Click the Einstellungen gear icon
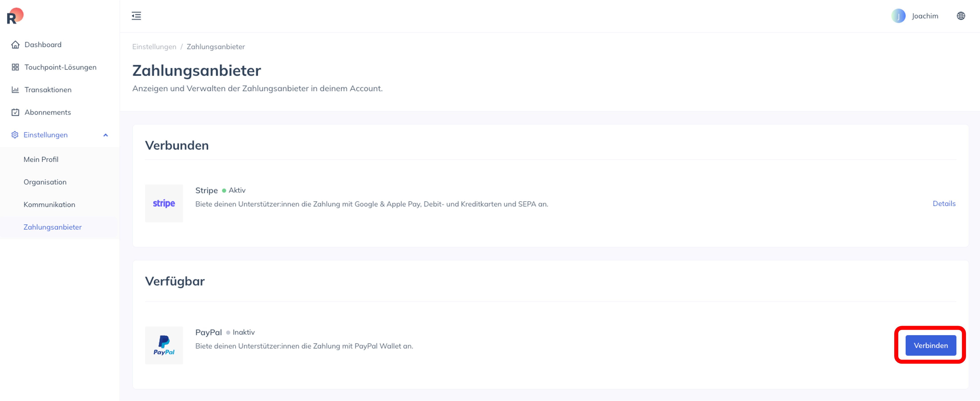The height and width of the screenshot is (401, 980). pos(15,135)
